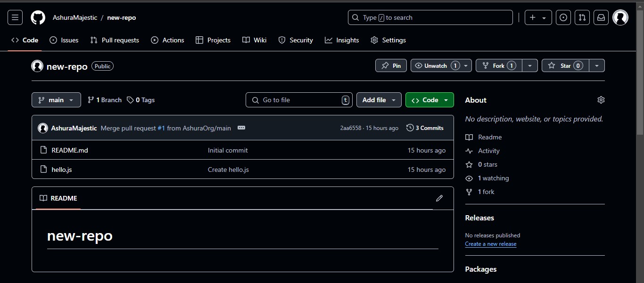The height and width of the screenshot is (283, 644).
Task: Expand commit message ellipsis button
Action: tap(241, 128)
